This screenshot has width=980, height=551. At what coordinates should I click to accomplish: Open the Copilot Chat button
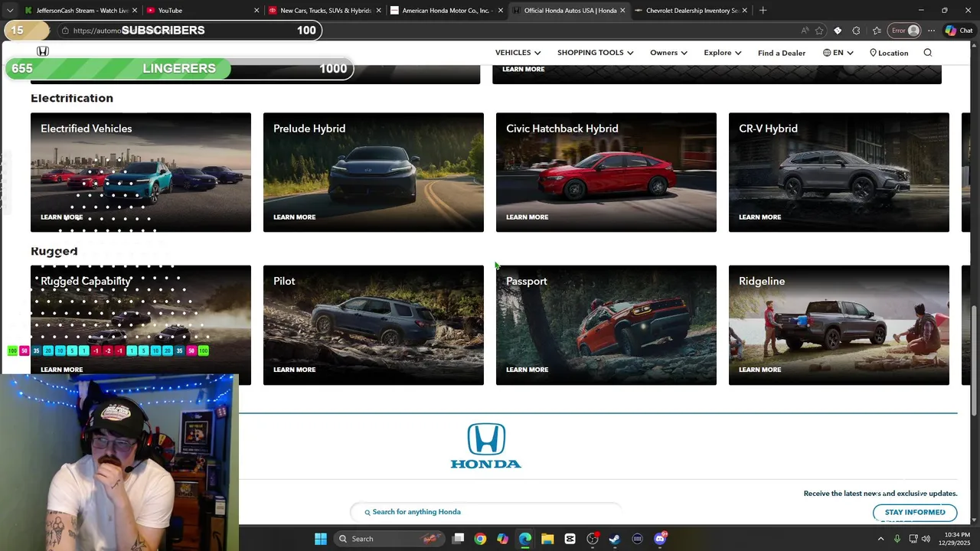(959, 31)
